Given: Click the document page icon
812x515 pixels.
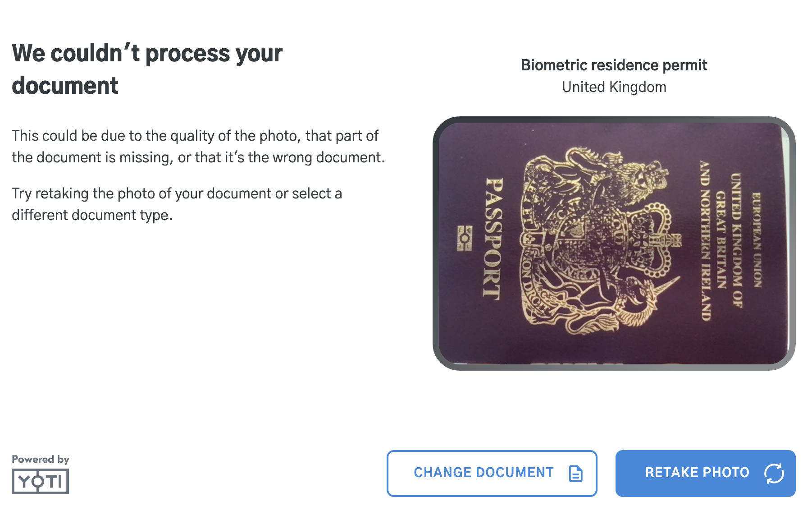Looking at the screenshot, I should click(x=575, y=474).
